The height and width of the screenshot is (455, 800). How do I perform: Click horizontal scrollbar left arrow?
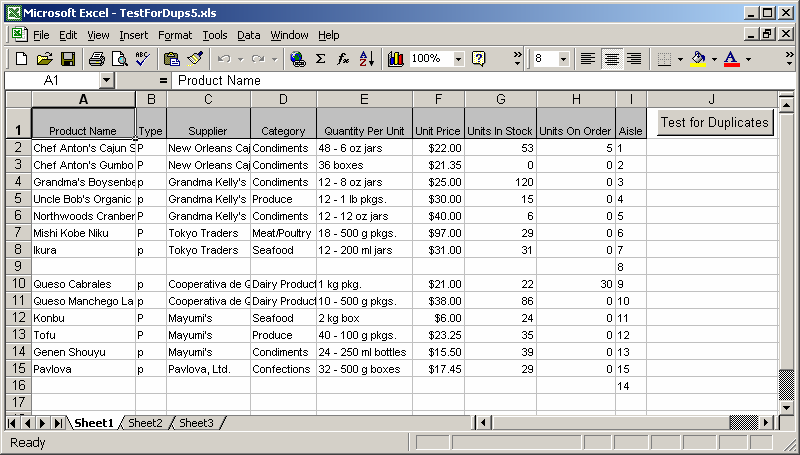pyautogui.click(x=483, y=422)
